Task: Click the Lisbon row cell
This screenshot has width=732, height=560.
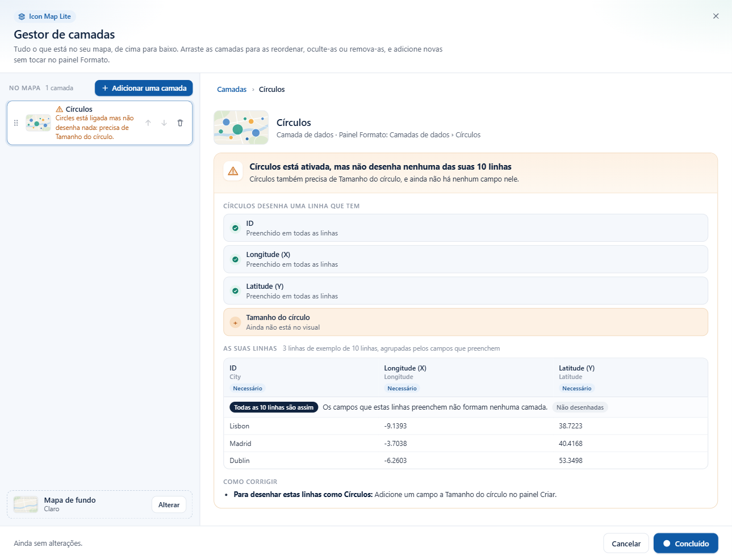Action: 239,426
